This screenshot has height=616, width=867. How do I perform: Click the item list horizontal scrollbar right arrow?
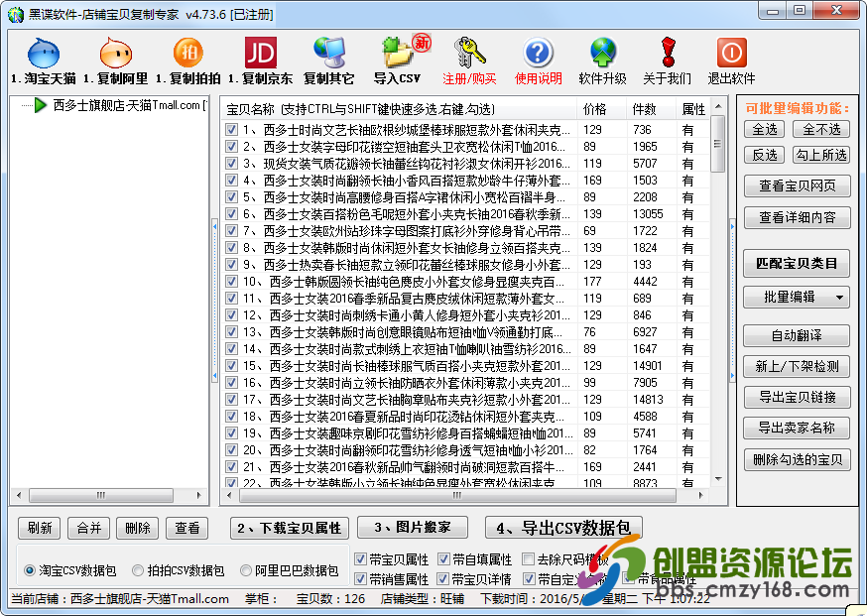[701, 495]
